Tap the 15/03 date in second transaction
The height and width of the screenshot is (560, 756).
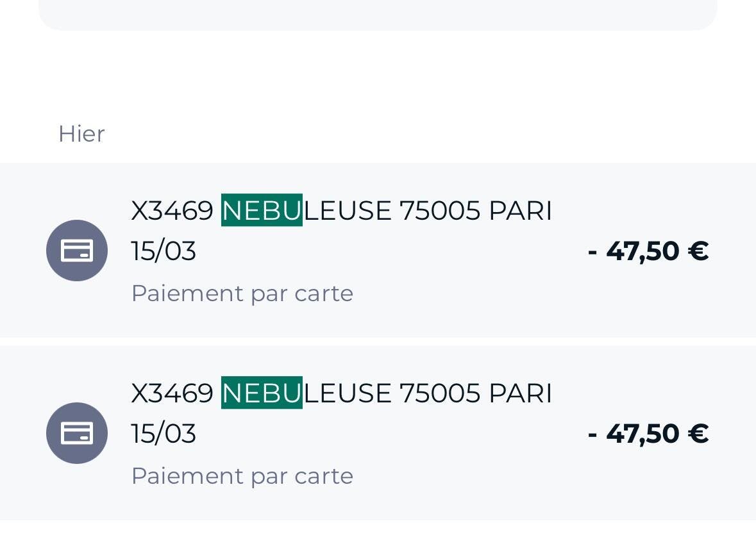(x=164, y=434)
